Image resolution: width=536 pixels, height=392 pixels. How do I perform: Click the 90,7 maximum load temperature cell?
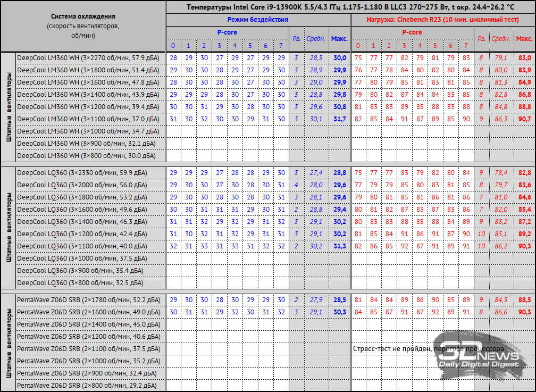pos(524,119)
